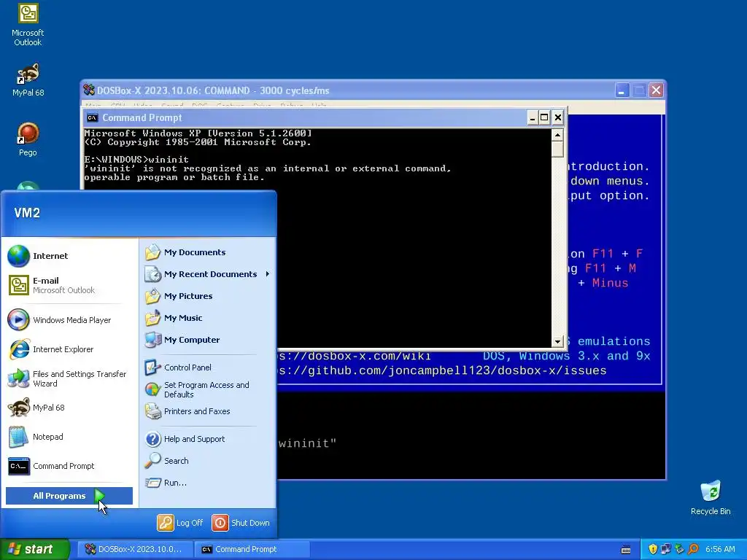This screenshot has width=747, height=560.
Task: Click the on-screen keyboard icon in taskbar
Action: pyautogui.click(x=626, y=550)
